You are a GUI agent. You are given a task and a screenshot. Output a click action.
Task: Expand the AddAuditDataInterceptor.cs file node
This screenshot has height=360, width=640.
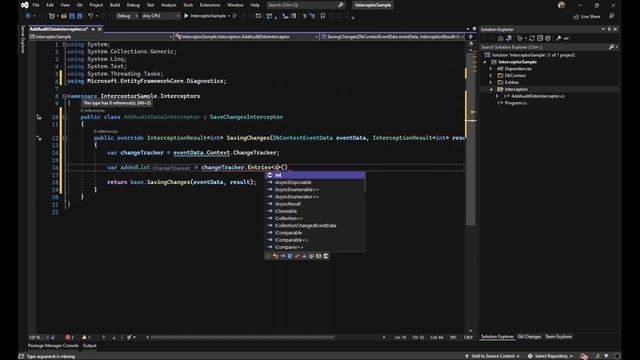coord(498,96)
